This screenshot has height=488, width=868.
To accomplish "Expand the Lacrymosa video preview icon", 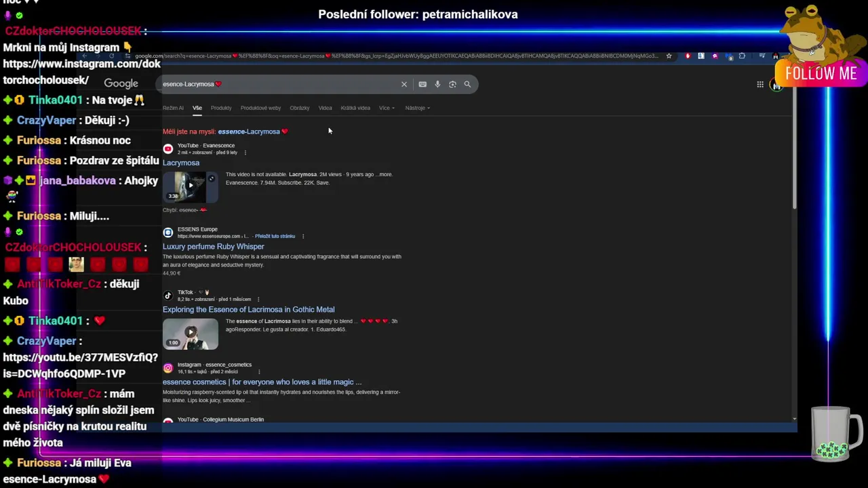I will pyautogui.click(x=211, y=179).
